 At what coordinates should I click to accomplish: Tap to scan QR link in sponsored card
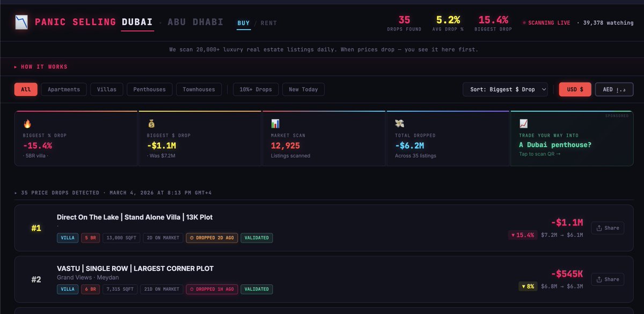pos(539,154)
